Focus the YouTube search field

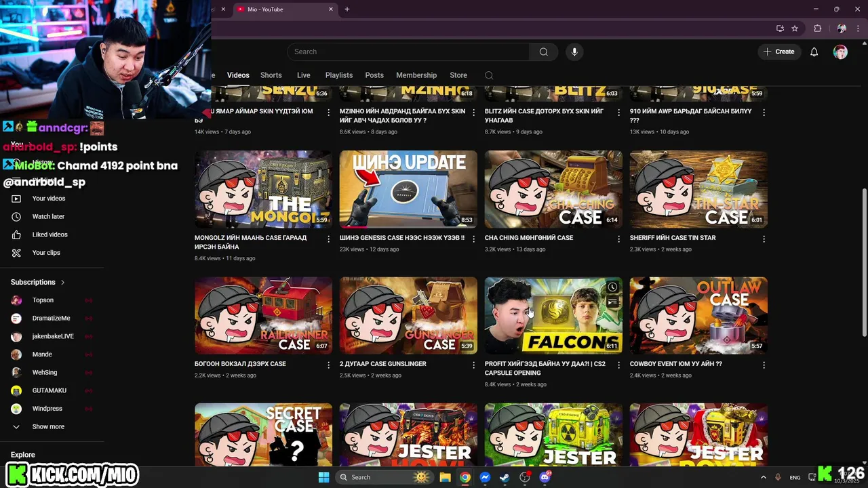tap(408, 52)
